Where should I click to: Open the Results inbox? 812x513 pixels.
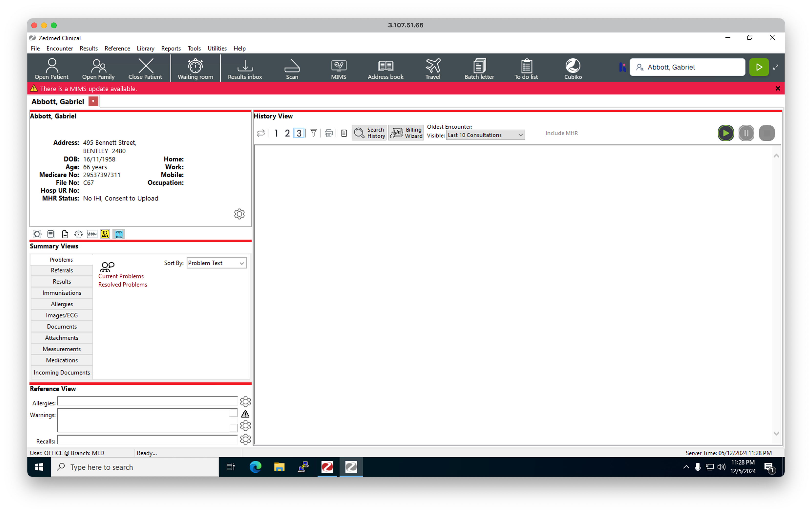pos(245,68)
